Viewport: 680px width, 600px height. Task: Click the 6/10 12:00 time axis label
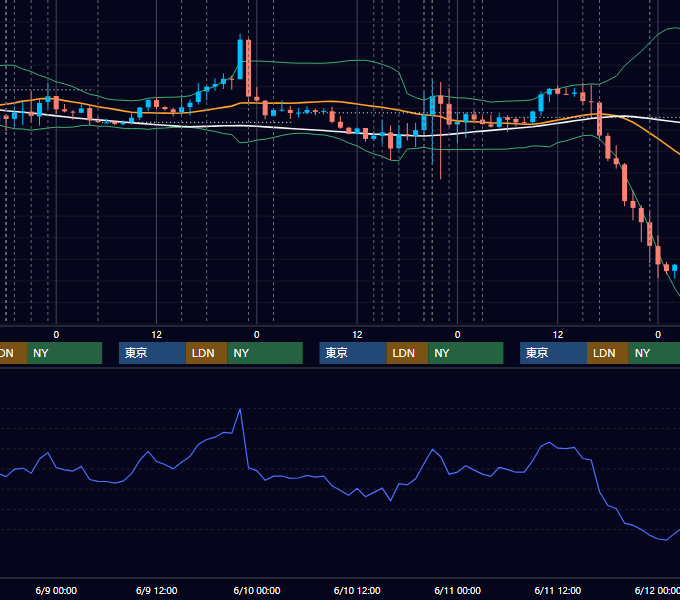[x=357, y=590]
